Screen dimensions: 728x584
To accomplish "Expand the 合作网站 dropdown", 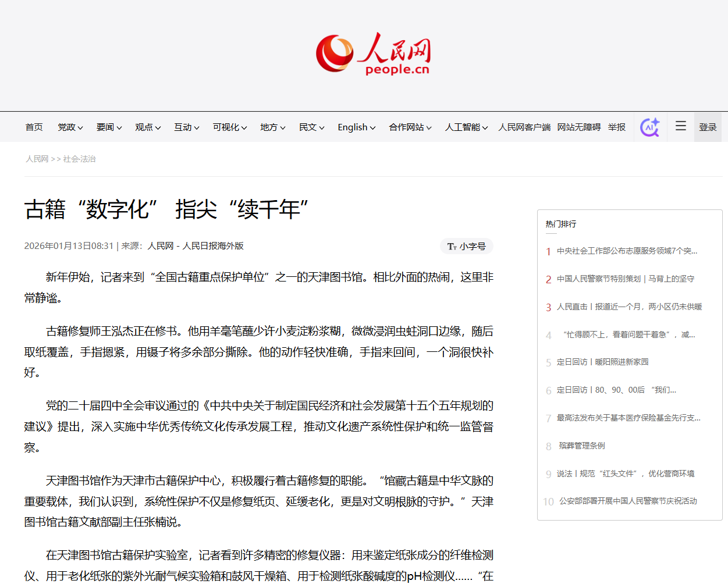I will point(410,127).
